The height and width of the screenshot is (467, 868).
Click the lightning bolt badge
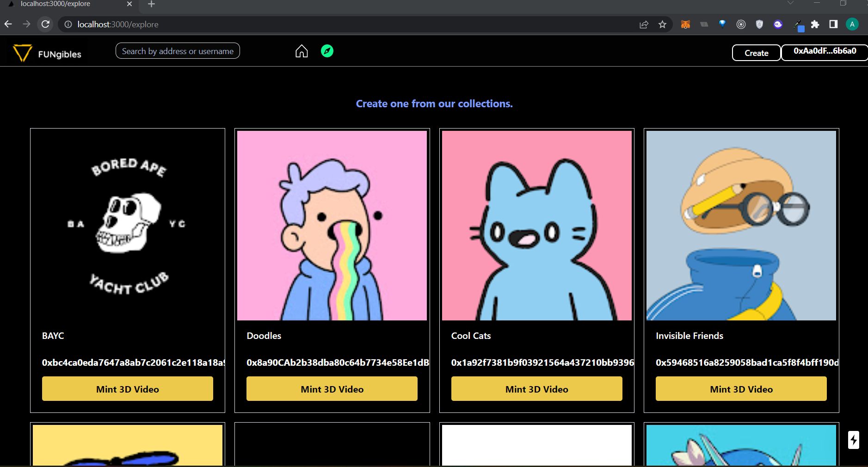(x=853, y=440)
